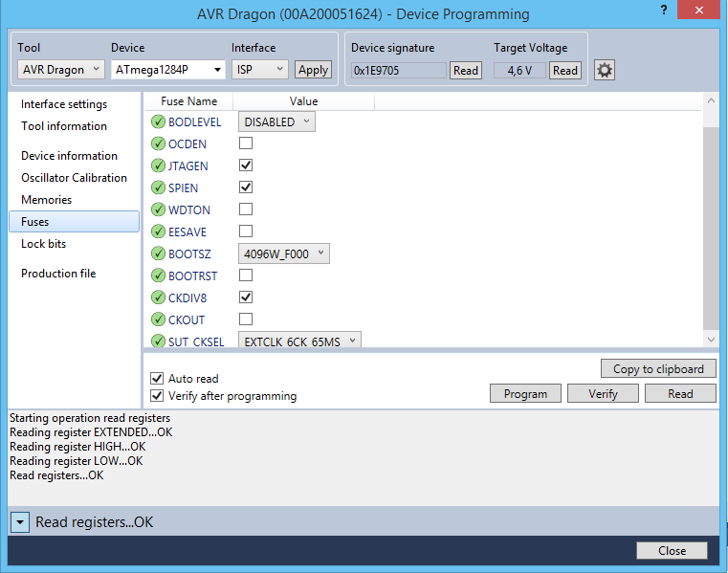Open the Lock bits section

click(44, 244)
